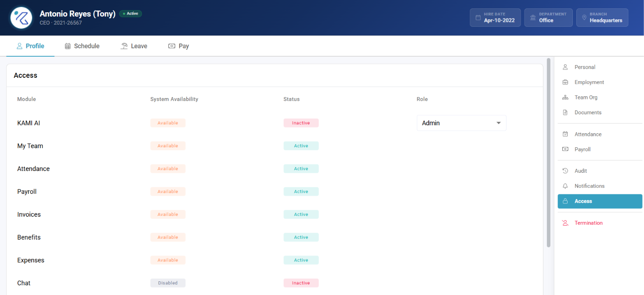Click the Attendance calendar icon in sidebar
This screenshot has width=644, height=295.
click(565, 134)
